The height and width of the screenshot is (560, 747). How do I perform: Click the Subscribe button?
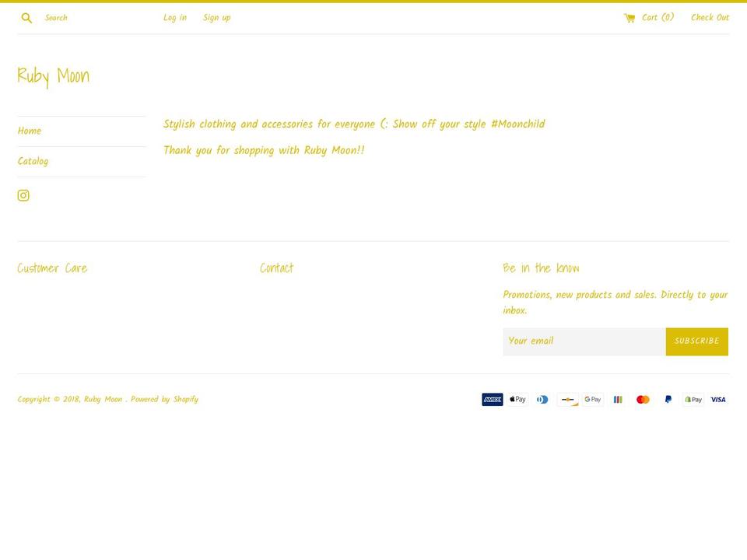(697, 341)
